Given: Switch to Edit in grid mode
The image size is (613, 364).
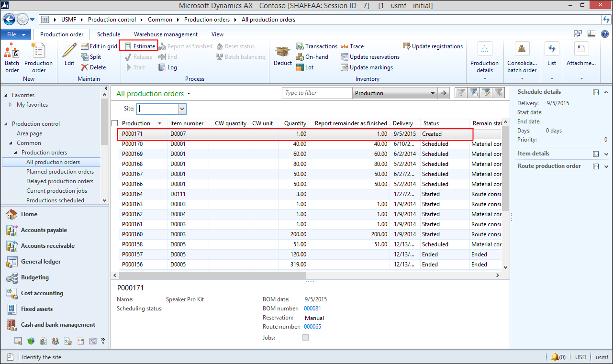Looking at the screenshot, I should [x=99, y=46].
